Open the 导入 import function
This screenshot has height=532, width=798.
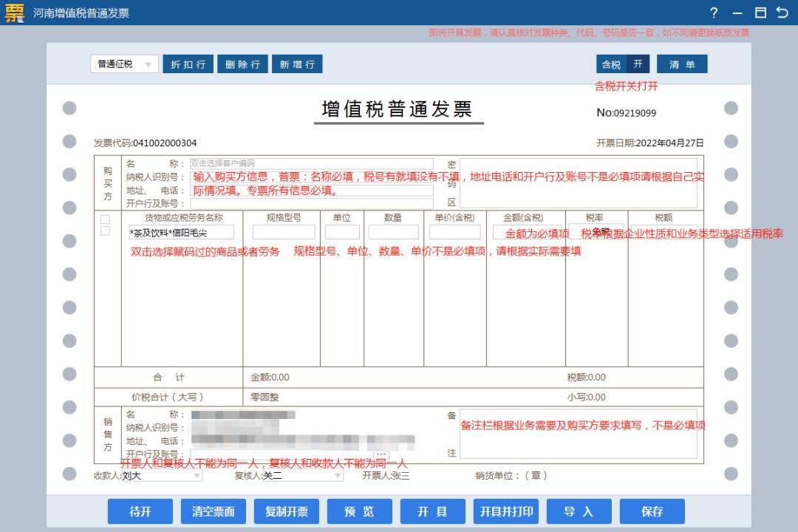pyautogui.click(x=579, y=511)
